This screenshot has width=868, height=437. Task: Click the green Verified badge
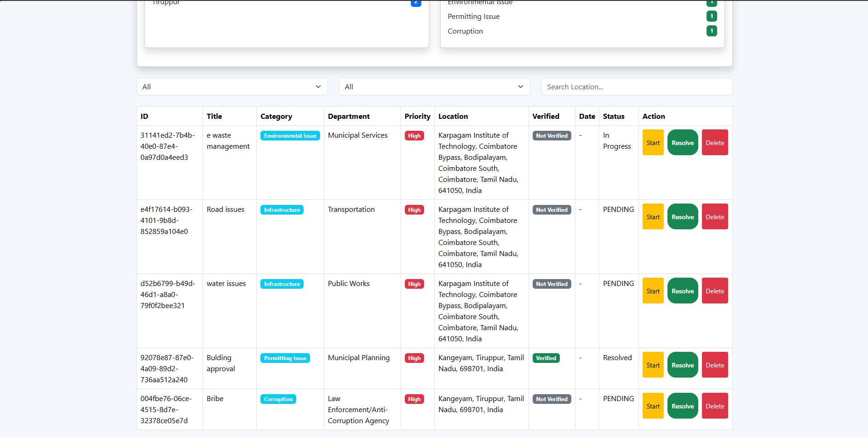point(546,358)
